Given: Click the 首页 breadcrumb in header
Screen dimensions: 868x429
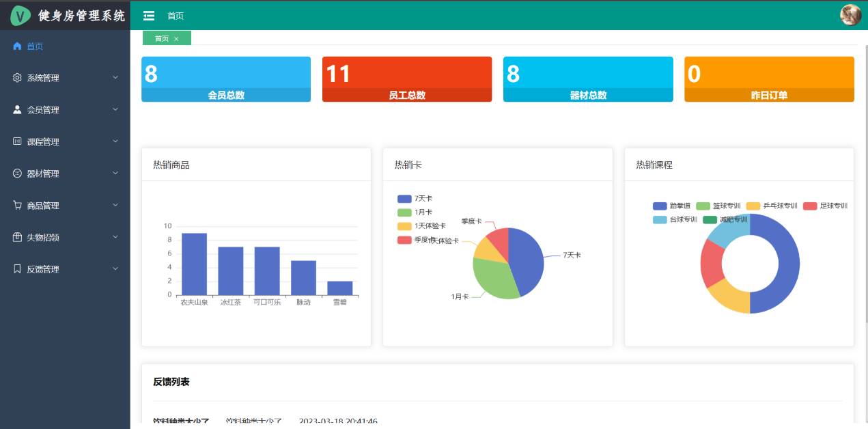Looking at the screenshot, I should 176,16.
